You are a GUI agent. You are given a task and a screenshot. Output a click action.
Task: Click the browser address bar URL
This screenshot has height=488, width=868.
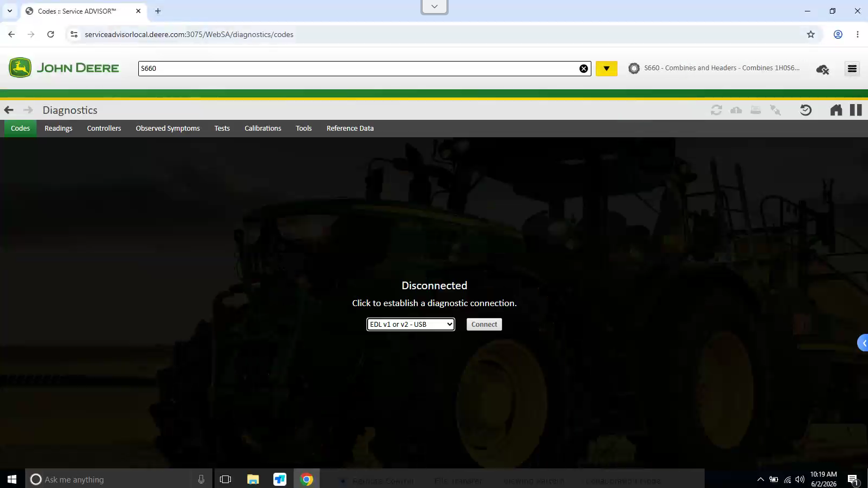point(189,34)
